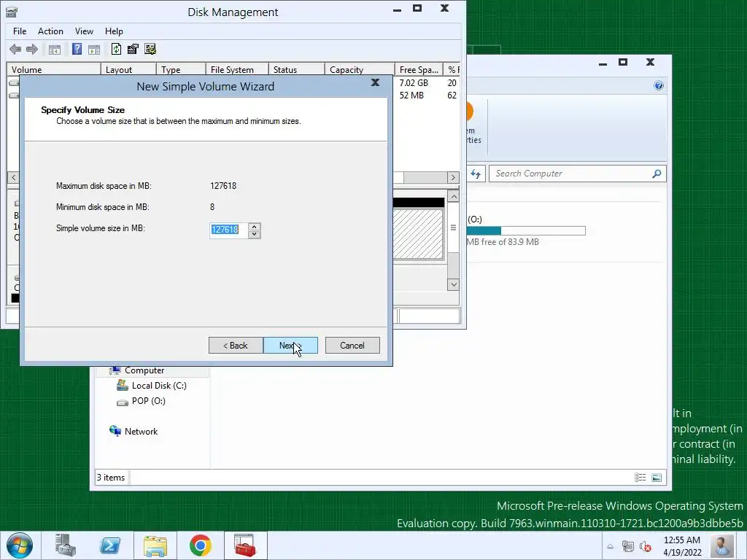Select POP (O:) in navigation tree

[149, 401]
